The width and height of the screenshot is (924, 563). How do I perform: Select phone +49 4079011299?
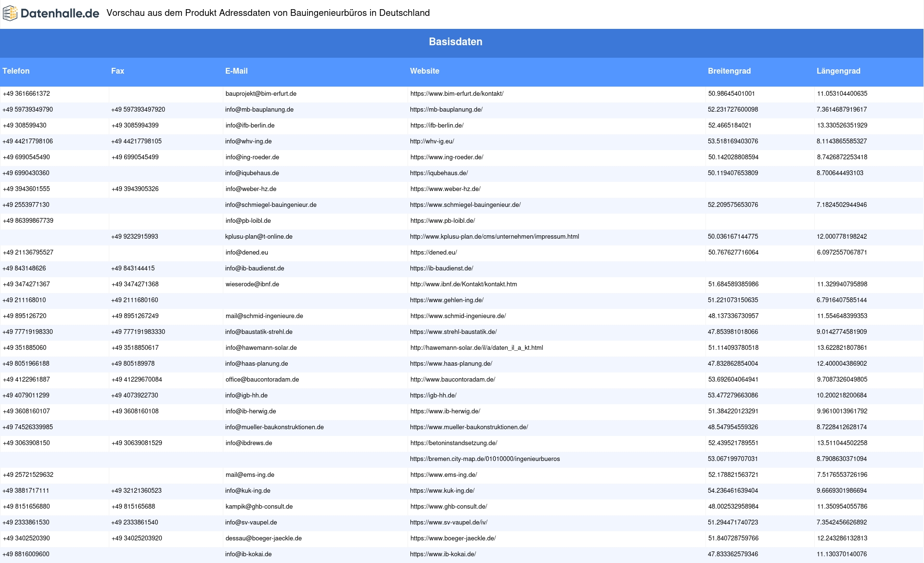pos(26,396)
